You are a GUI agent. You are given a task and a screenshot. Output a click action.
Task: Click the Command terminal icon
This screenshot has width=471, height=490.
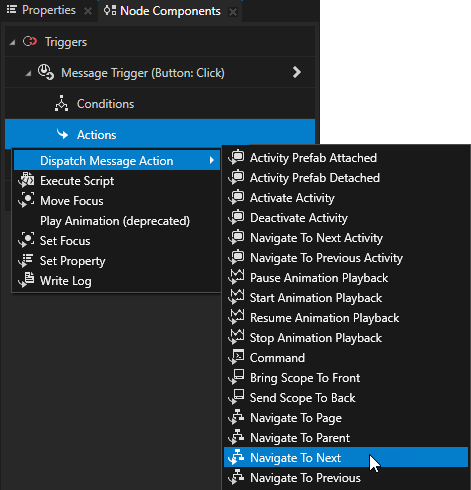click(x=236, y=357)
